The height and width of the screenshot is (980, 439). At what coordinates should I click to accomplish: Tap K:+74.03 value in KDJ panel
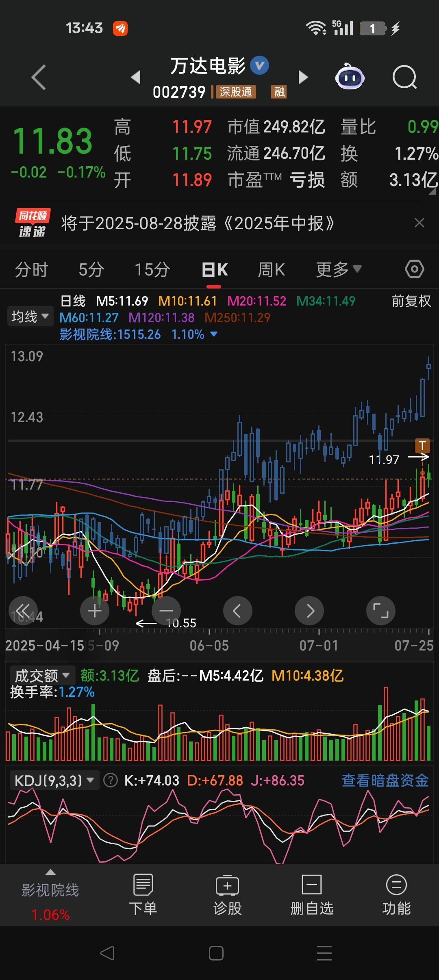152,781
